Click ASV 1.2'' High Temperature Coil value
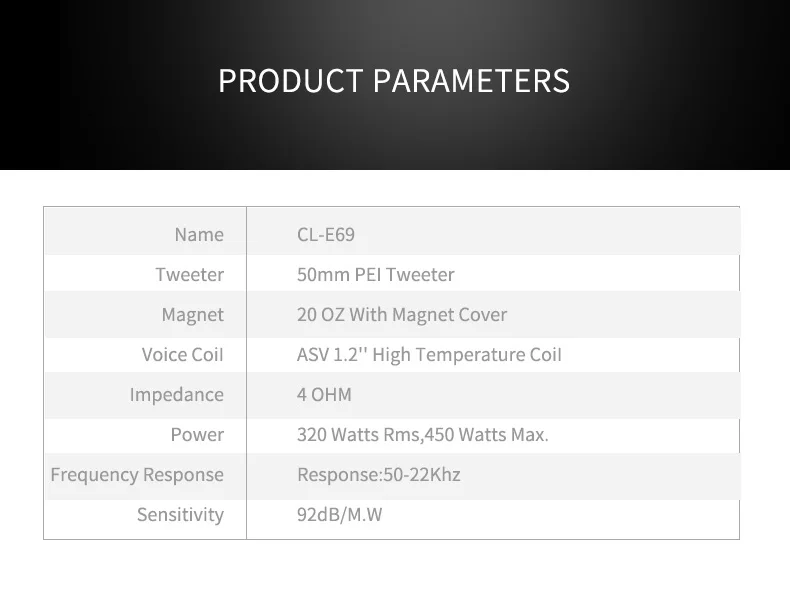Screen dimensions: 790x589 tap(429, 354)
